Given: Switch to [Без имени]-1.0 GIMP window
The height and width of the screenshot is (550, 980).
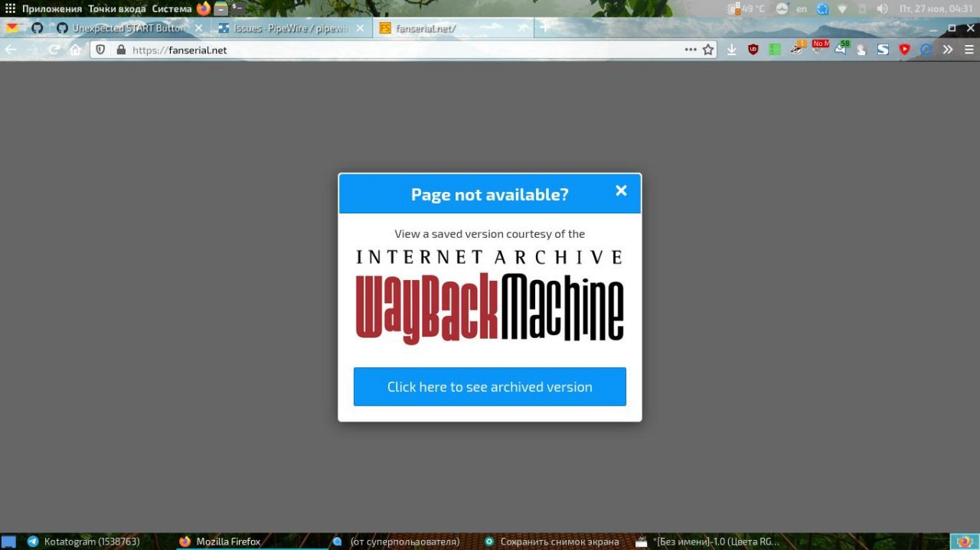Looking at the screenshot, I should (707, 542).
